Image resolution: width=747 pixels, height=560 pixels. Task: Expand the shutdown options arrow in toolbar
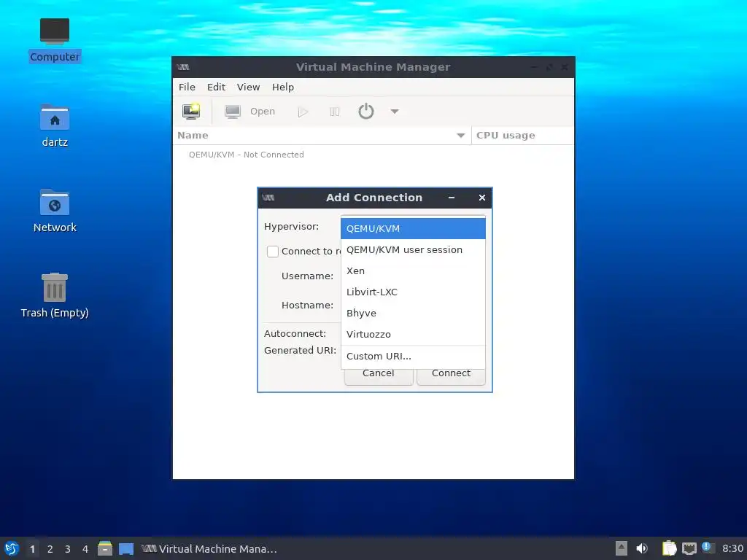pyautogui.click(x=395, y=112)
